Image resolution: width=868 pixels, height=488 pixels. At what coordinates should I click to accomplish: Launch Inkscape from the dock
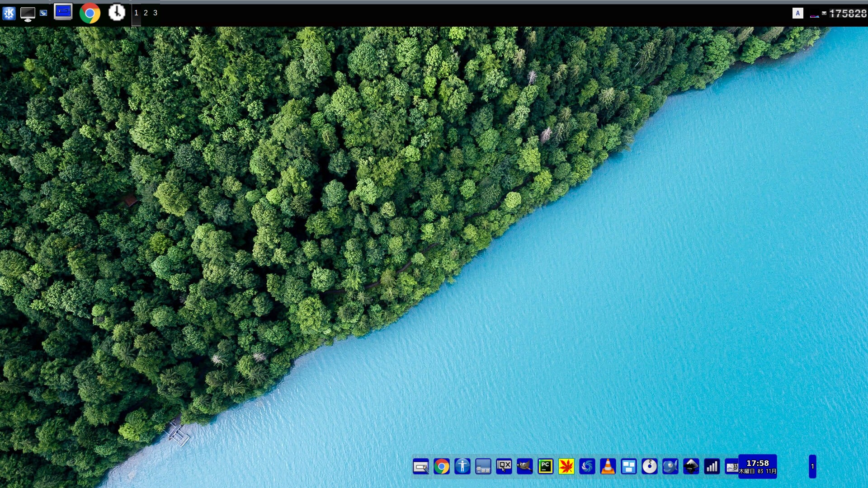pos(691,467)
